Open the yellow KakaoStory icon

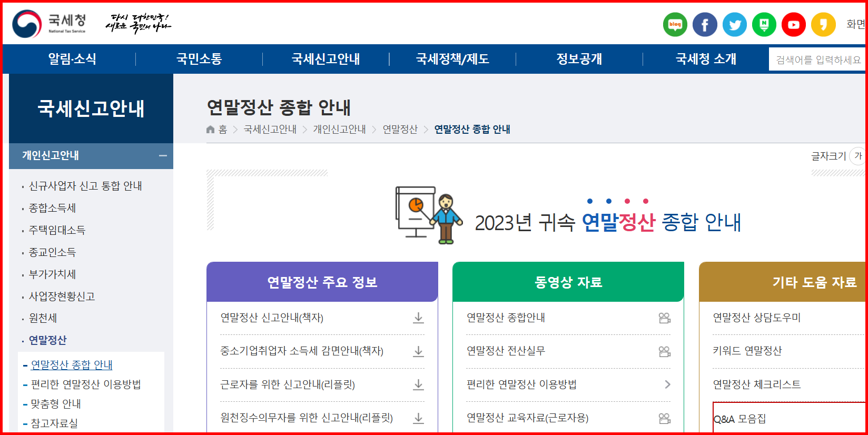click(823, 24)
